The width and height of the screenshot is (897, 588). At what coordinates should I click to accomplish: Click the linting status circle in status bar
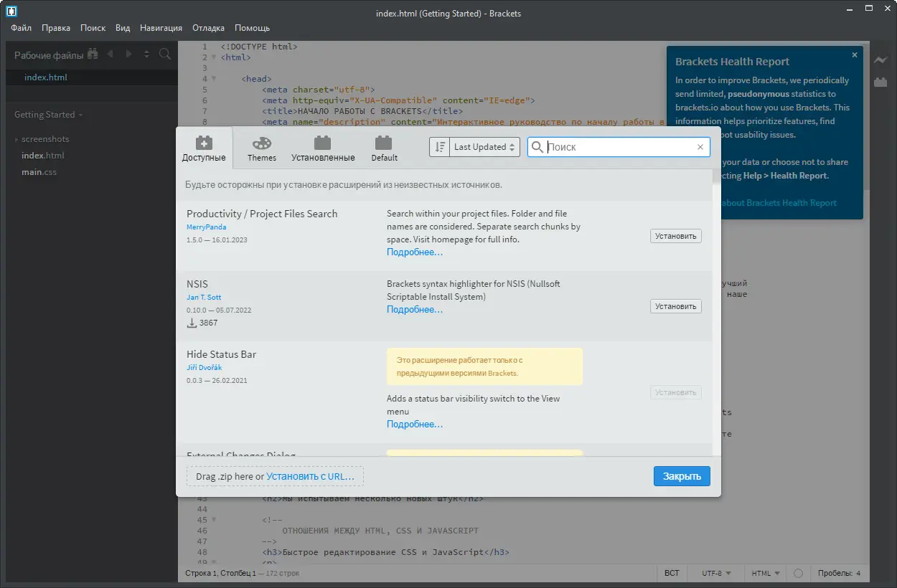tap(798, 574)
